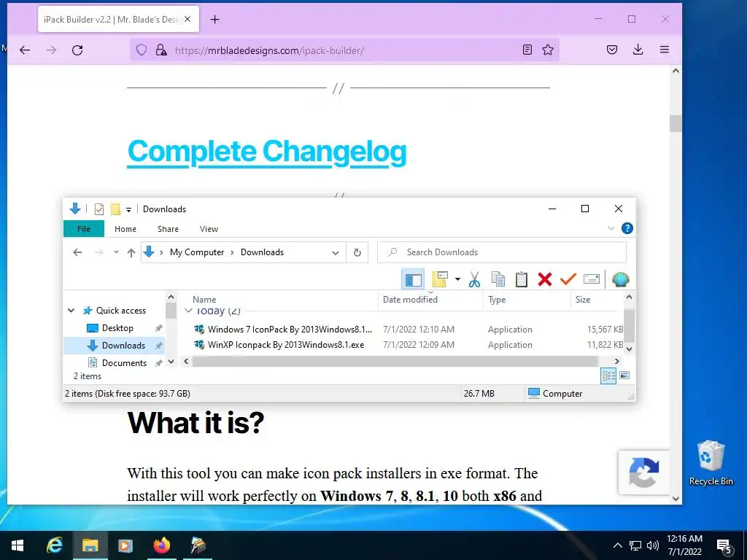
Task: Toggle Firefox reader view
Action: click(527, 50)
